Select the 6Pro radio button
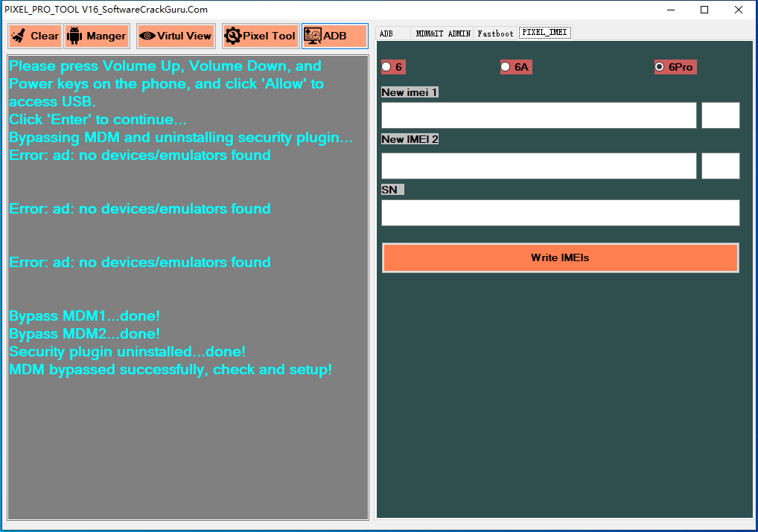Viewport: 758px width, 532px height. click(659, 67)
